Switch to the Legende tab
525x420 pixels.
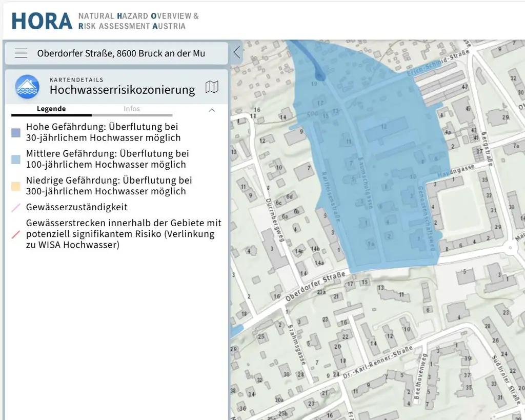point(51,109)
